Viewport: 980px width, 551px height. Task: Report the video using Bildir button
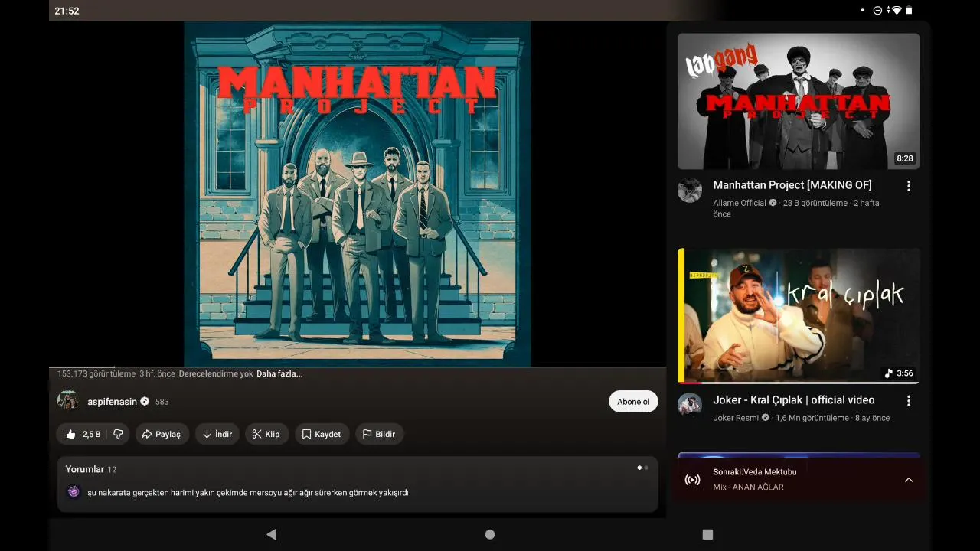379,434
